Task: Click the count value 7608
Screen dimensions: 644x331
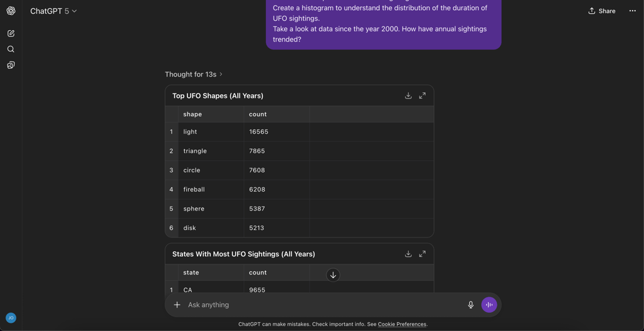Action: pos(257,170)
